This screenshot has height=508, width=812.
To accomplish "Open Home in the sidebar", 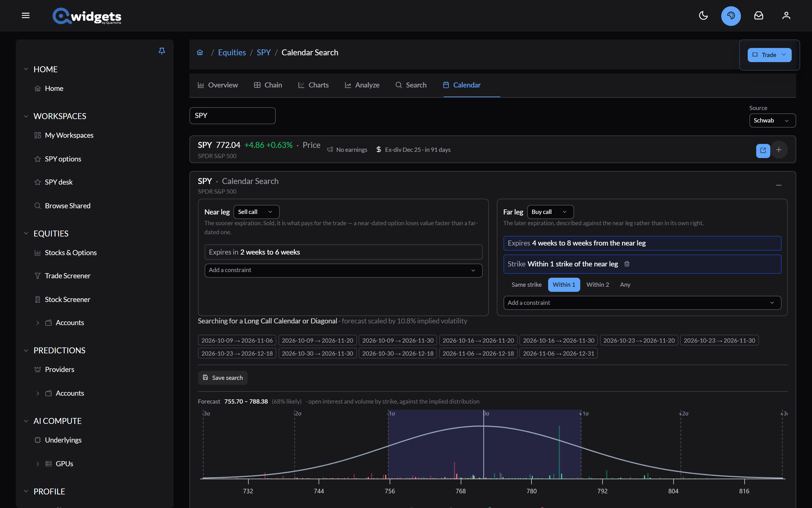I will click(x=54, y=88).
